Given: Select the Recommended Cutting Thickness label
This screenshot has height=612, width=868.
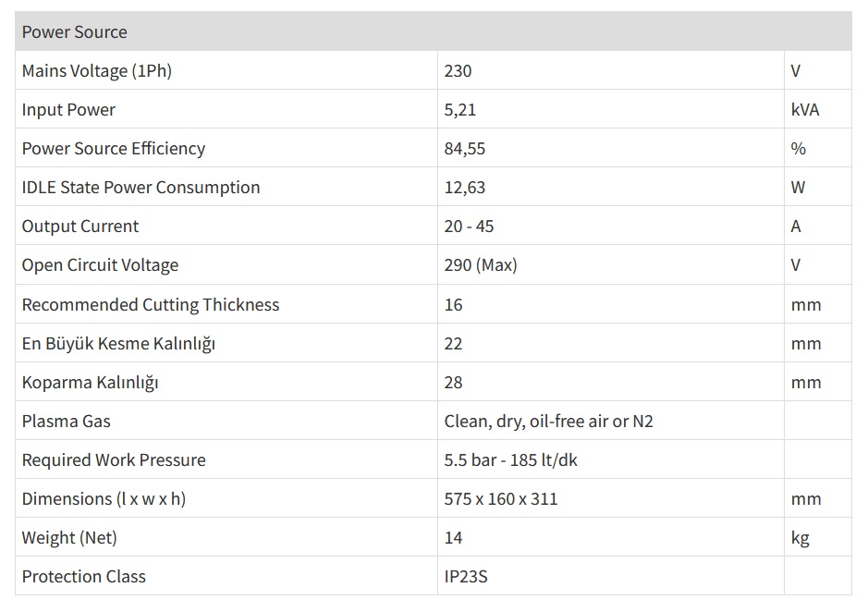Looking at the screenshot, I should click(151, 305).
